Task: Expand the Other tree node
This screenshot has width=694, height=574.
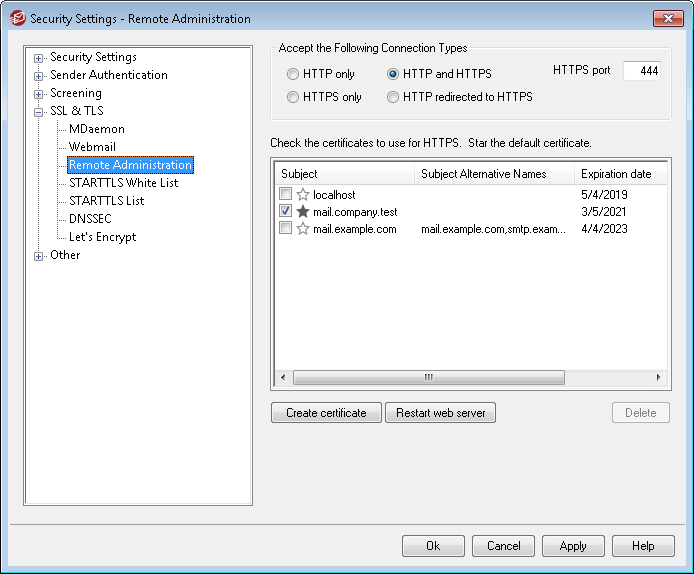Action: (x=39, y=256)
